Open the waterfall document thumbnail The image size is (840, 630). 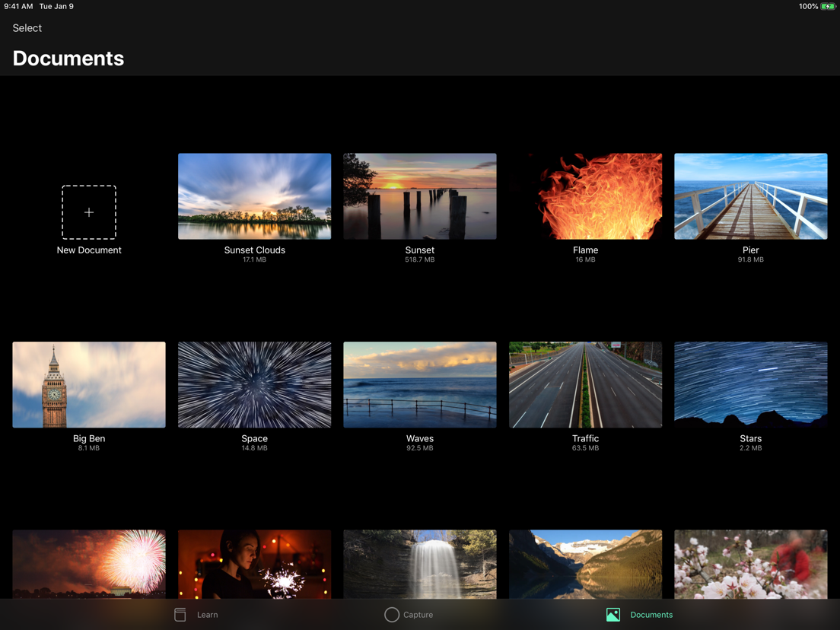point(419,564)
